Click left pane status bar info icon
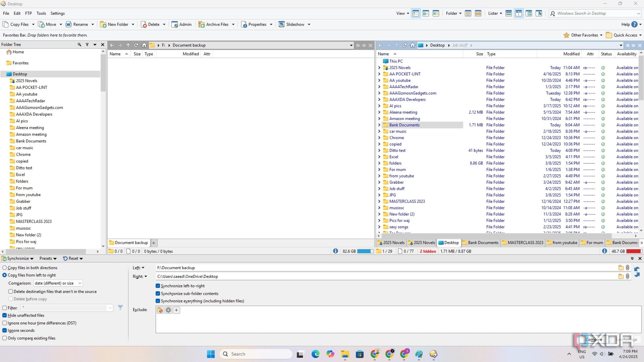Screen dimensions: 644x362 [335, 251]
